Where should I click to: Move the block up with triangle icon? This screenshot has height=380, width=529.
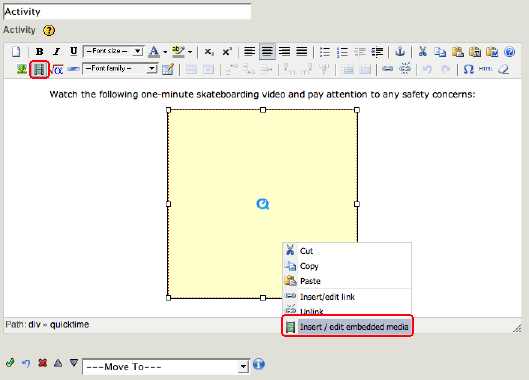tap(58, 363)
